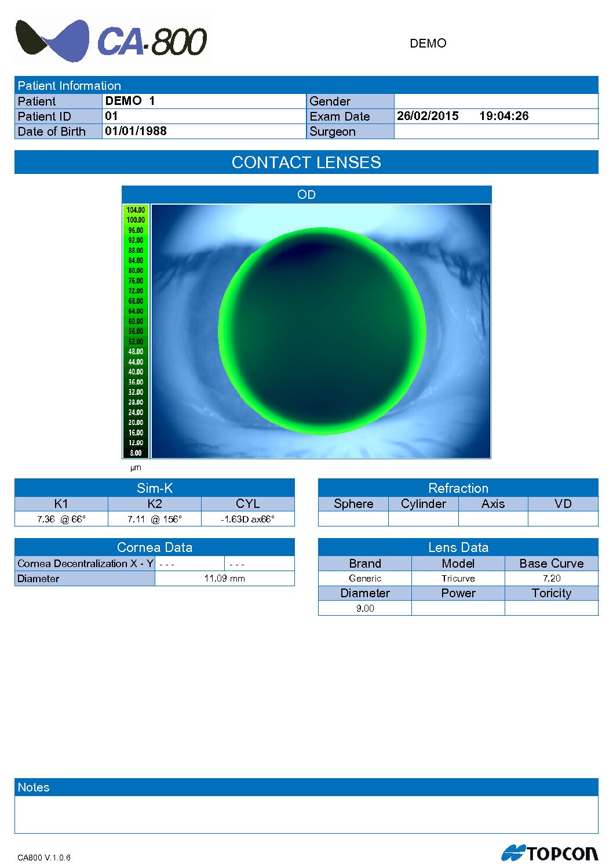Click the CA-800 logo
613x868 pixels.
pyautogui.click(x=111, y=41)
